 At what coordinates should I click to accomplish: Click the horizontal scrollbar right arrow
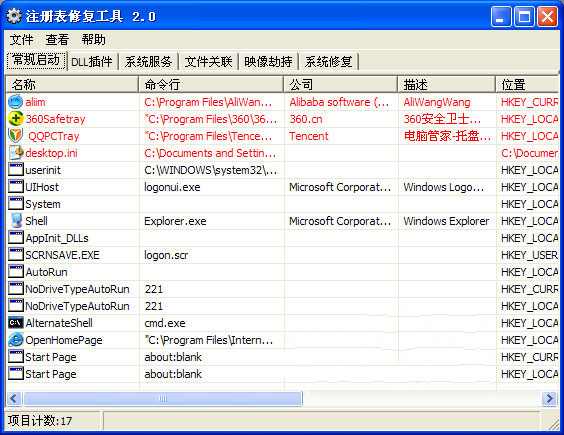[550, 398]
